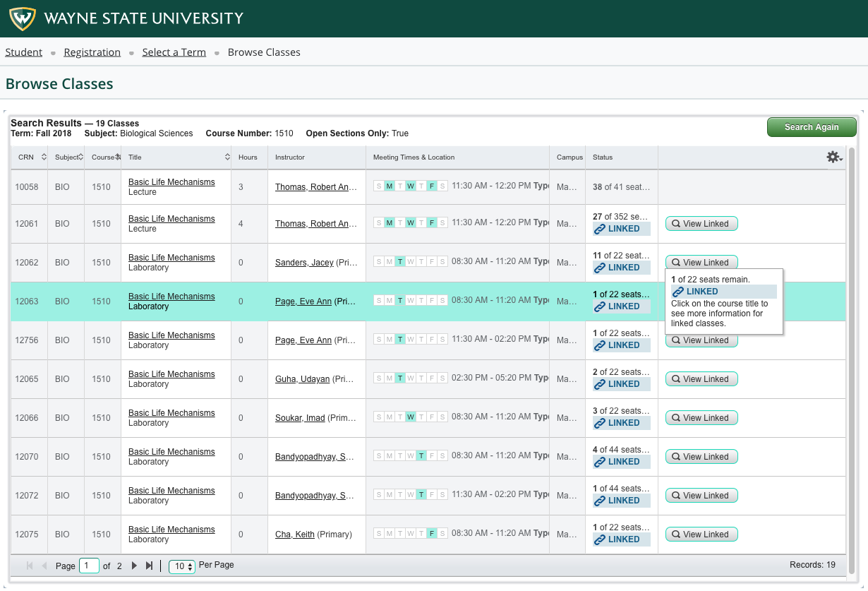This screenshot has height=591, width=868.
Task: Click CRN cell 10058
Action: click(29, 187)
